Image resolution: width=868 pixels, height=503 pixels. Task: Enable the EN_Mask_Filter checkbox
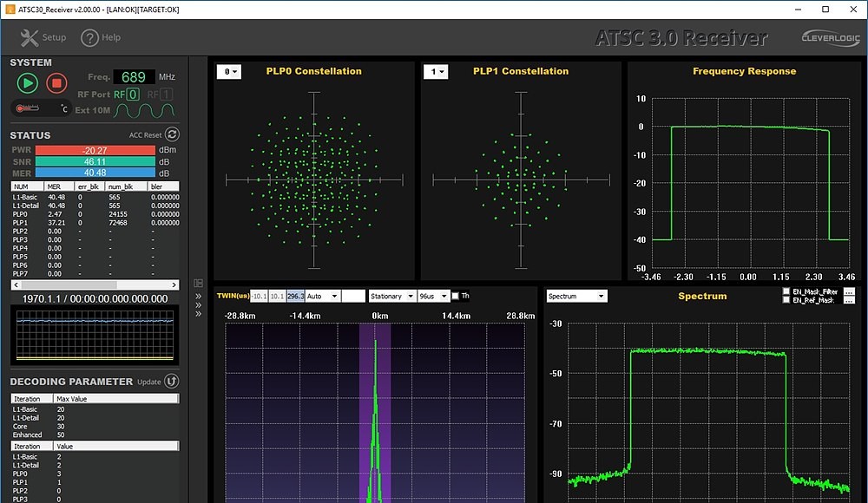click(786, 291)
